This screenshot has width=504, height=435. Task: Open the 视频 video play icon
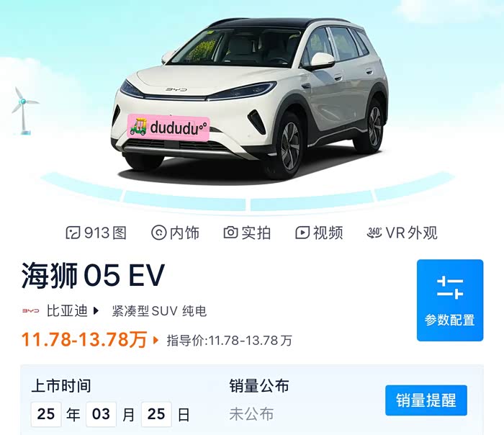302,233
